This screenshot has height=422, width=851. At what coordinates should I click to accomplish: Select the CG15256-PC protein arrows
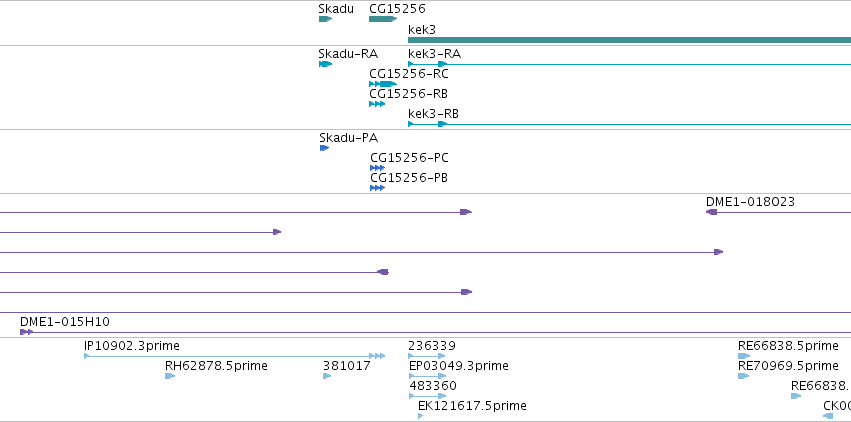point(377,168)
